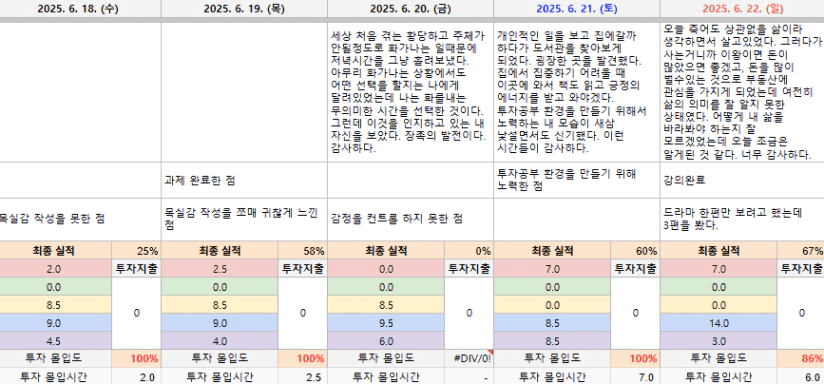
Task: Select the pink "7.0" cell under June 21
Action: click(x=552, y=269)
